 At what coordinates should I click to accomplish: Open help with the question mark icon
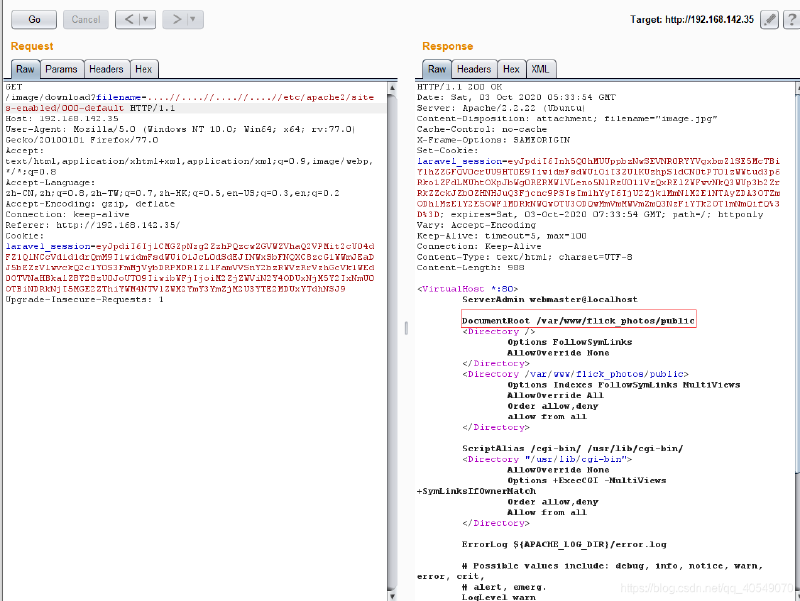point(791,19)
